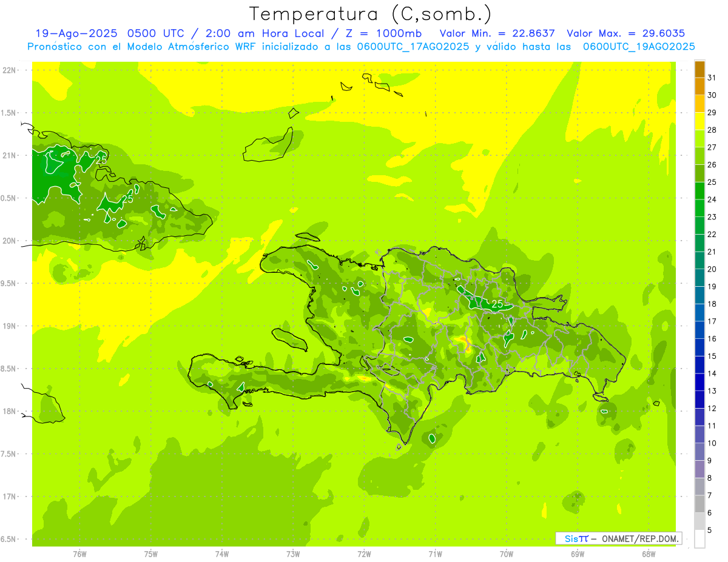Click the green 24–25 legend color band
728x562 pixels.
tap(699, 191)
